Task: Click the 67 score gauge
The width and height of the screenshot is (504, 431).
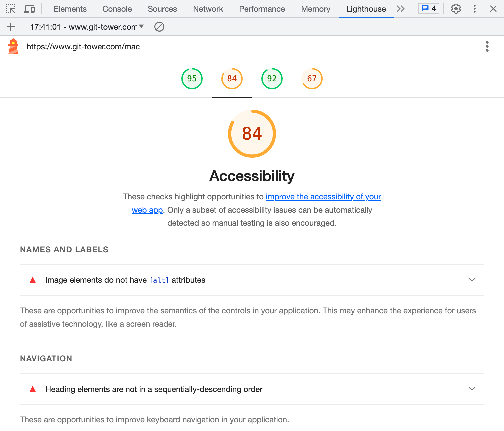Action: (x=312, y=78)
